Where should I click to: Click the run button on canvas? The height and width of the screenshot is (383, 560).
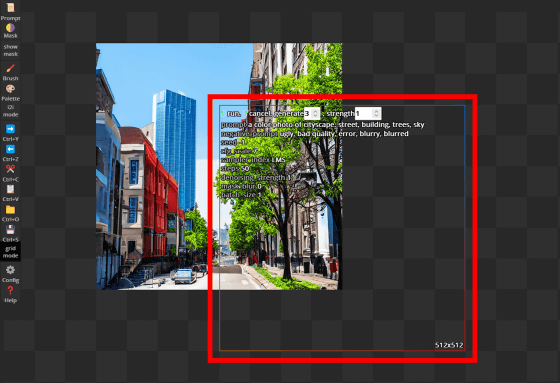(234, 114)
